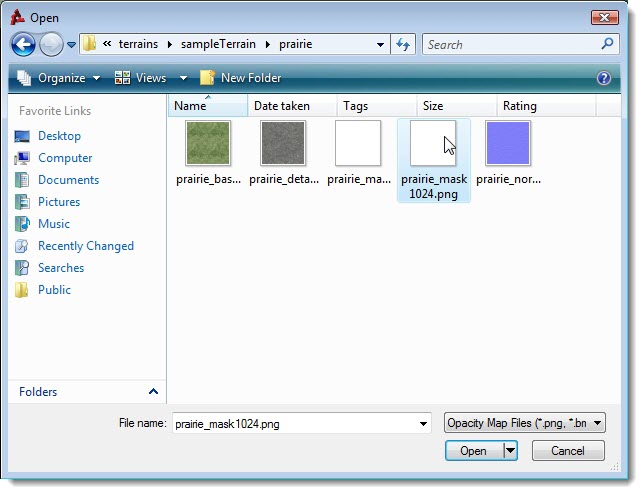This screenshot has height=494, width=643.
Task: Click the terrains breadcrumb segment
Action: [138, 44]
